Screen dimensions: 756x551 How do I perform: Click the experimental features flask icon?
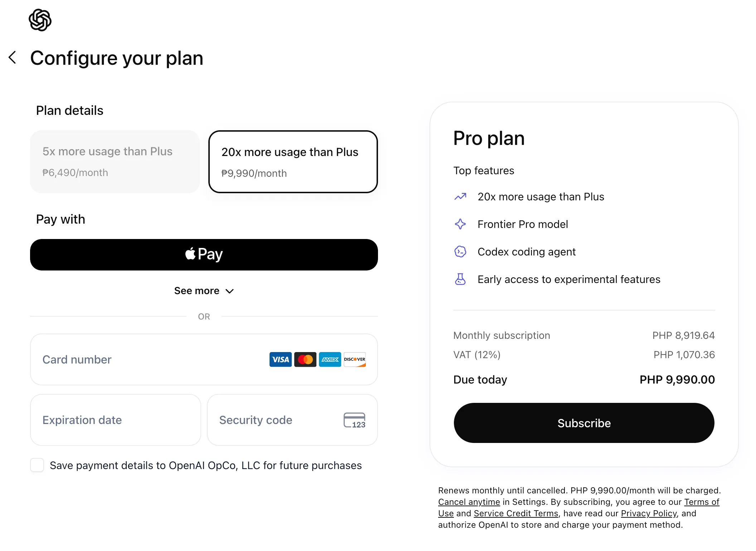click(460, 279)
